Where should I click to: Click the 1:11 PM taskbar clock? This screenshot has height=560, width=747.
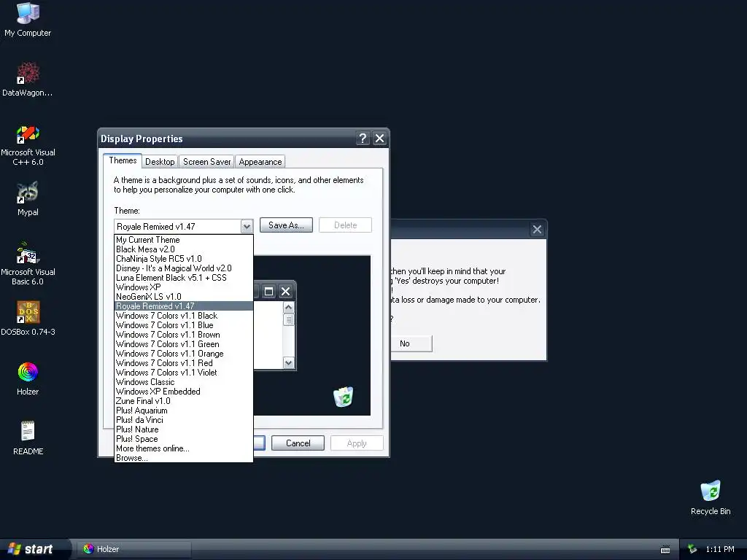pyautogui.click(x=720, y=549)
